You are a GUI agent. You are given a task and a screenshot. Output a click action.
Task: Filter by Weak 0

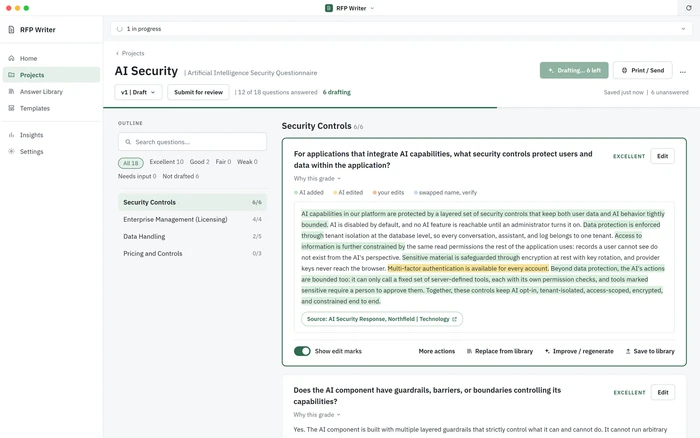(x=247, y=162)
